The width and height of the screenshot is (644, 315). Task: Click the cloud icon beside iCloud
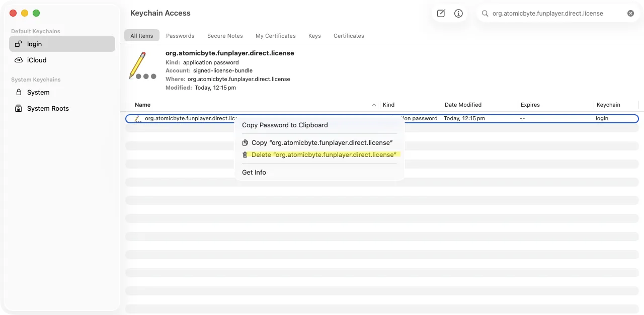point(19,60)
